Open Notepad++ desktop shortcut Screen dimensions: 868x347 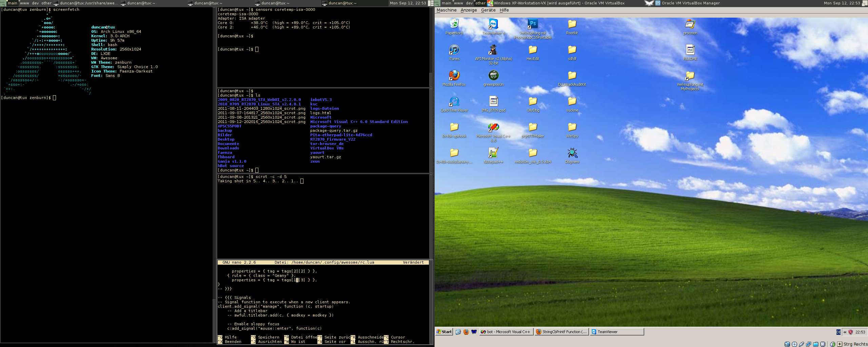pos(493,153)
